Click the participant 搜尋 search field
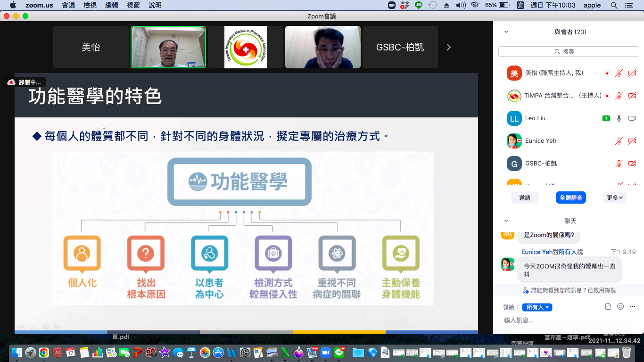This screenshot has height=362, width=644. [x=568, y=51]
